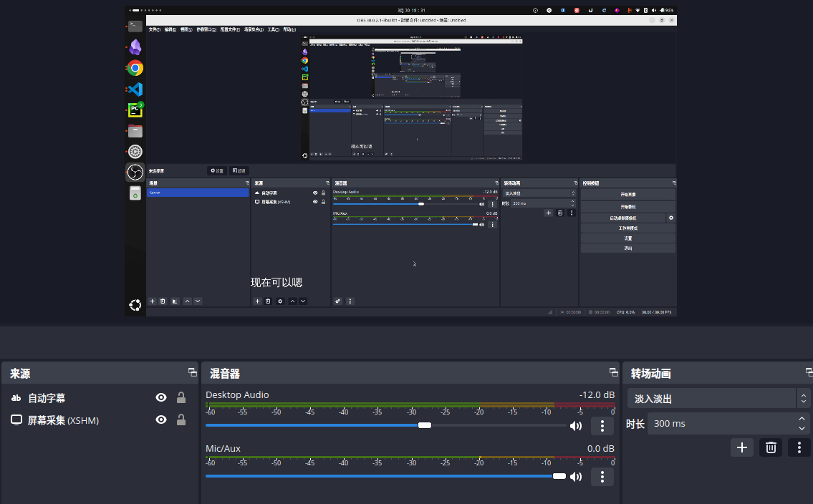
Task: Mute Desktop Audio with speaker icon
Action: (575, 426)
